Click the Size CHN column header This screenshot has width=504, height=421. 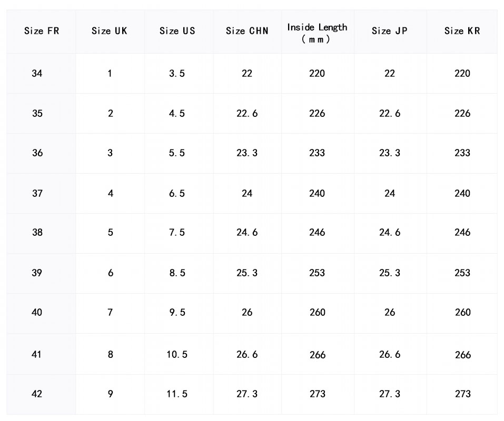pyautogui.click(x=247, y=31)
